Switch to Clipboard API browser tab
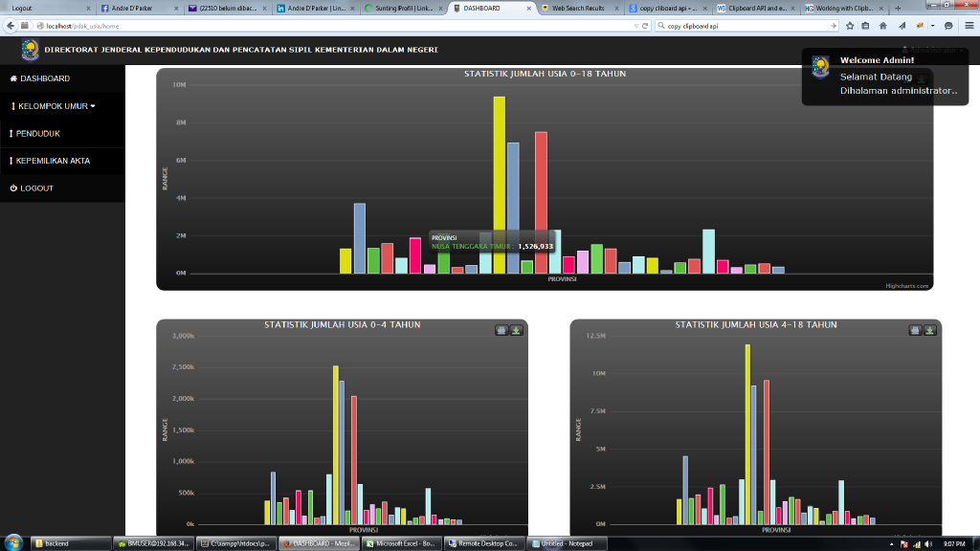 (x=753, y=8)
